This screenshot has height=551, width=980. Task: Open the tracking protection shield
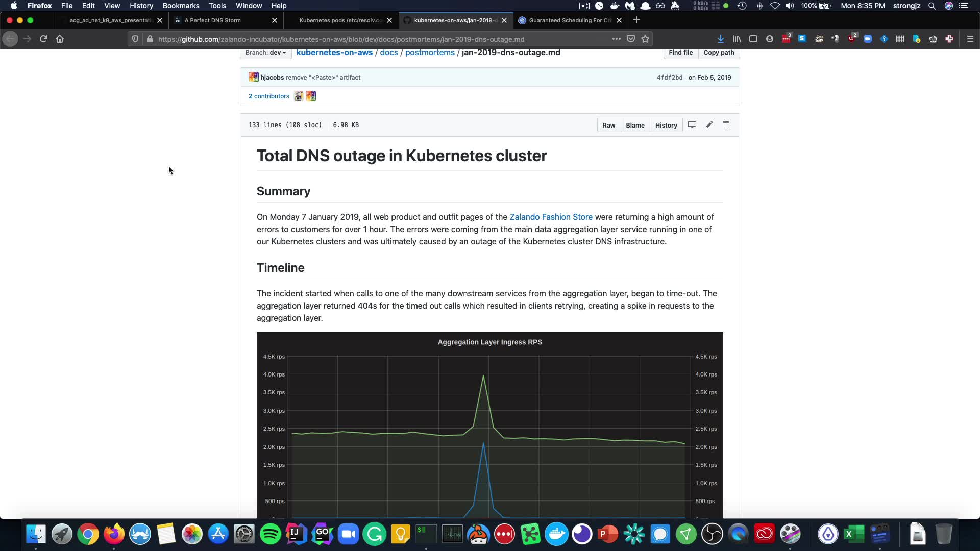[135, 39]
